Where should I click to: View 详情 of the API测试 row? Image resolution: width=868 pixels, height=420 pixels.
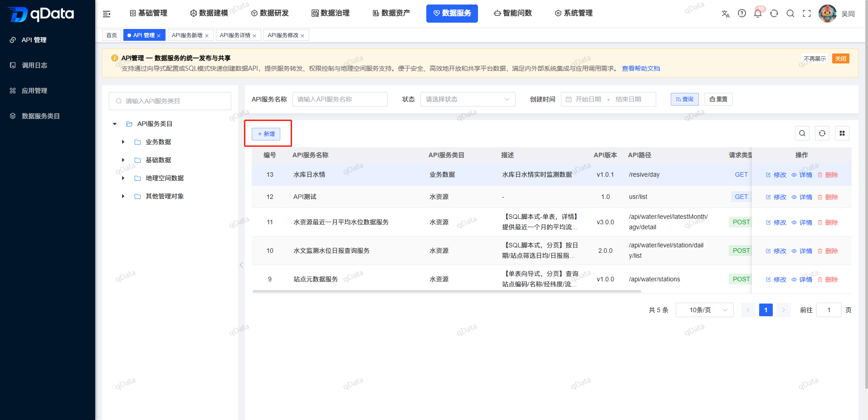(x=802, y=197)
